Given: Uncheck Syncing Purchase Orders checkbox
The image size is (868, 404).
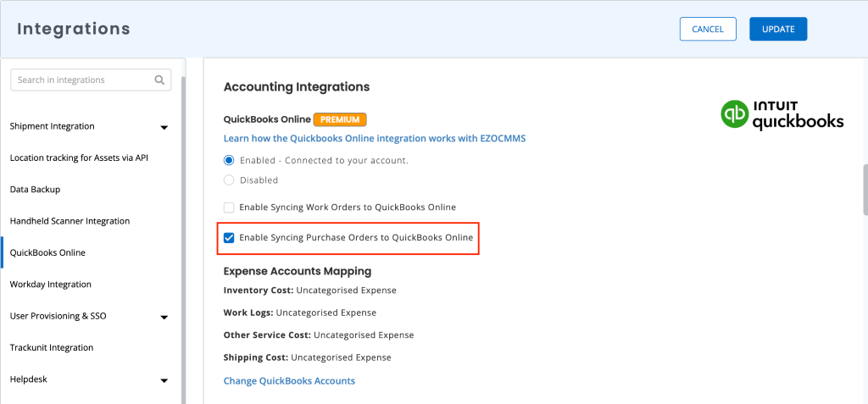Looking at the screenshot, I should point(229,238).
